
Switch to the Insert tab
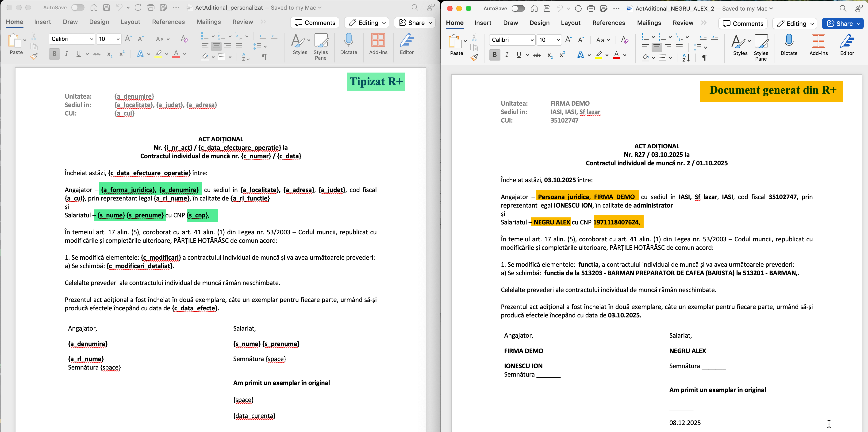[42, 22]
